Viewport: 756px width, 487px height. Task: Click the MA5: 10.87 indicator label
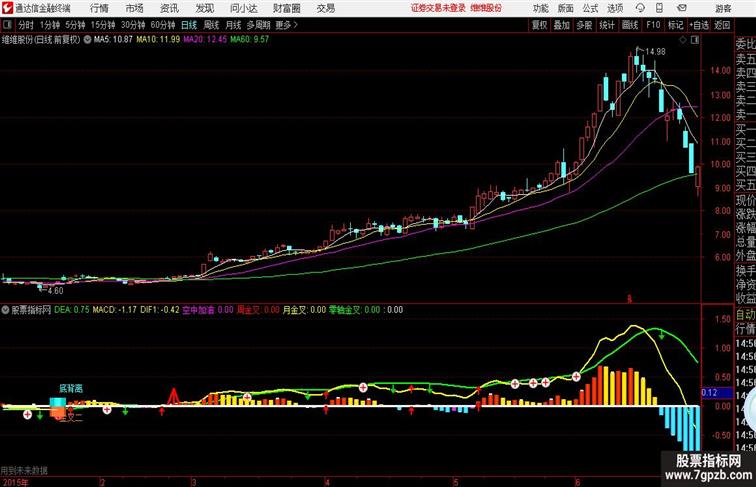coord(113,40)
